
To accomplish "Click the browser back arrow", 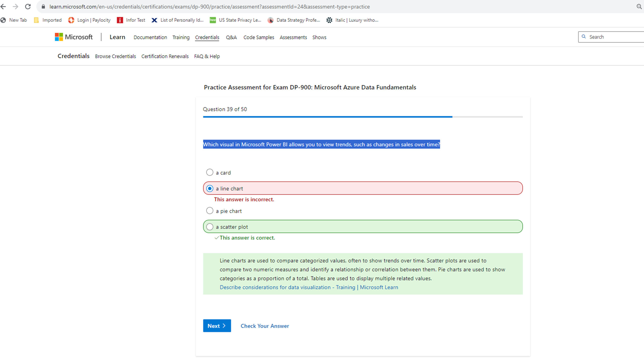I will [3, 7].
